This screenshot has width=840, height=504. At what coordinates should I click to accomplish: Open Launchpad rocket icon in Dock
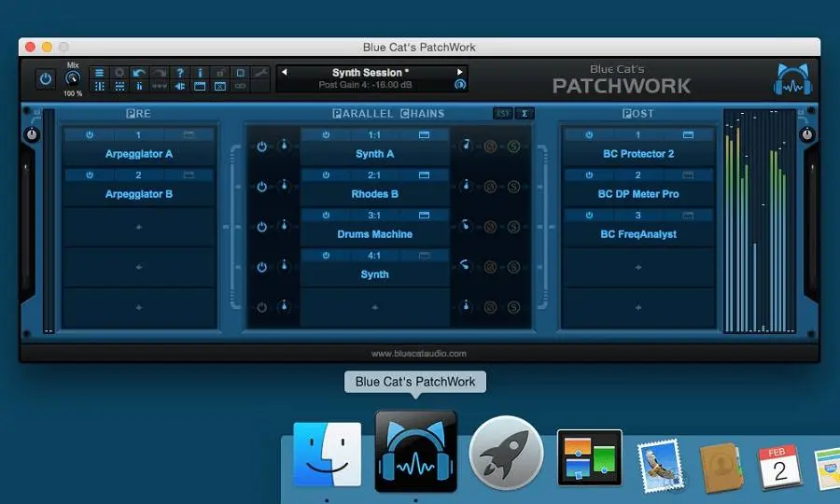point(506,454)
